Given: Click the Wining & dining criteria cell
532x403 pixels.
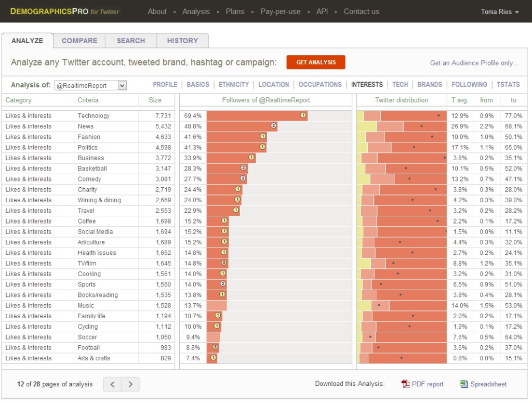Looking at the screenshot, I should click(99, 200).
